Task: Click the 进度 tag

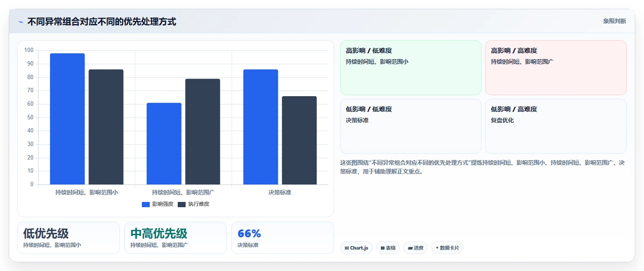Action: coord(415,248)
